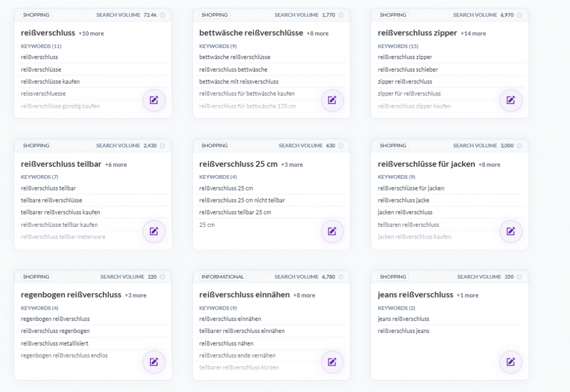The height and width of the screenshot is (392, 570).
Task: Click info icon beside 72.4k search volume
Action: point(163,15)
